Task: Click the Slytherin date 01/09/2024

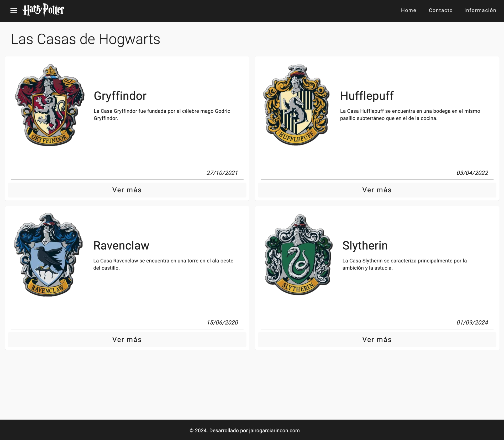Action: [x=472, y=323]
